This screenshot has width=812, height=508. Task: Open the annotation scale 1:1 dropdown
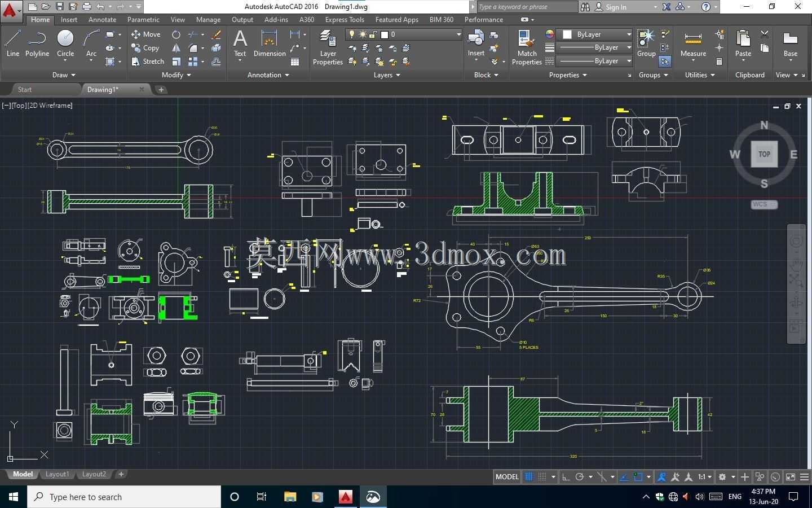[x=705, y=477]
